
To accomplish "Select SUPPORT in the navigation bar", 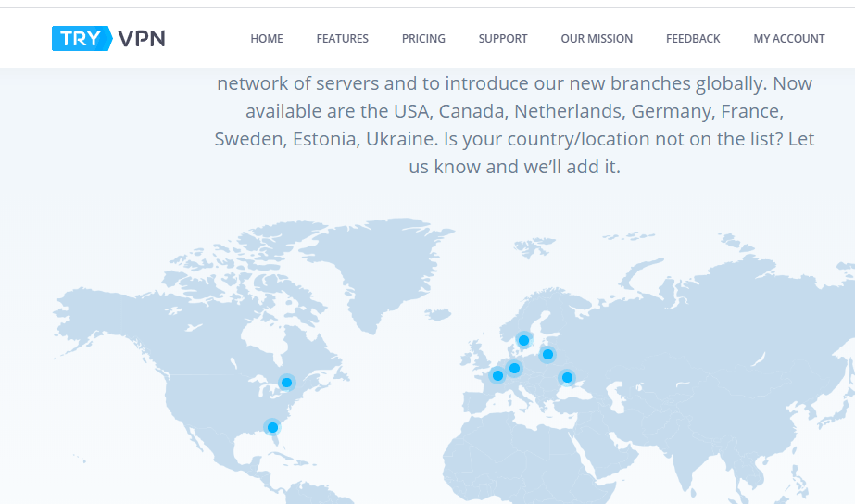I will [x=503, y=39].
